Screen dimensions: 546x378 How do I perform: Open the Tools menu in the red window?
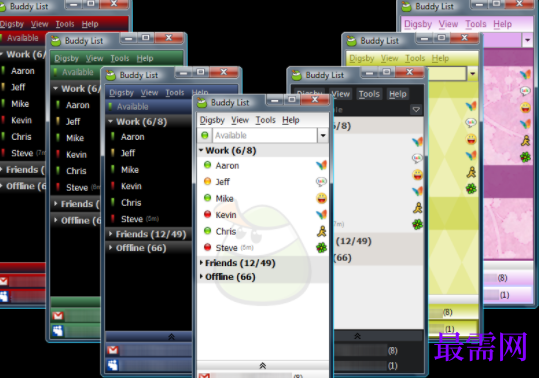[65, 24]
